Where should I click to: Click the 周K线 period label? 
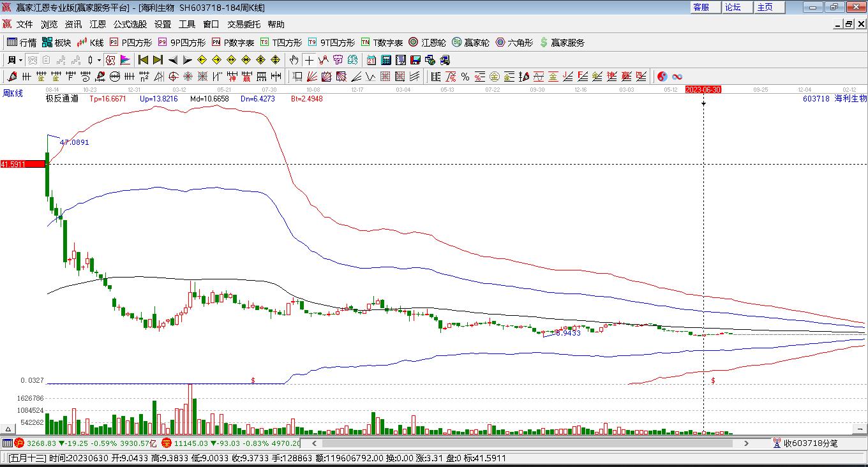point(13,93)
